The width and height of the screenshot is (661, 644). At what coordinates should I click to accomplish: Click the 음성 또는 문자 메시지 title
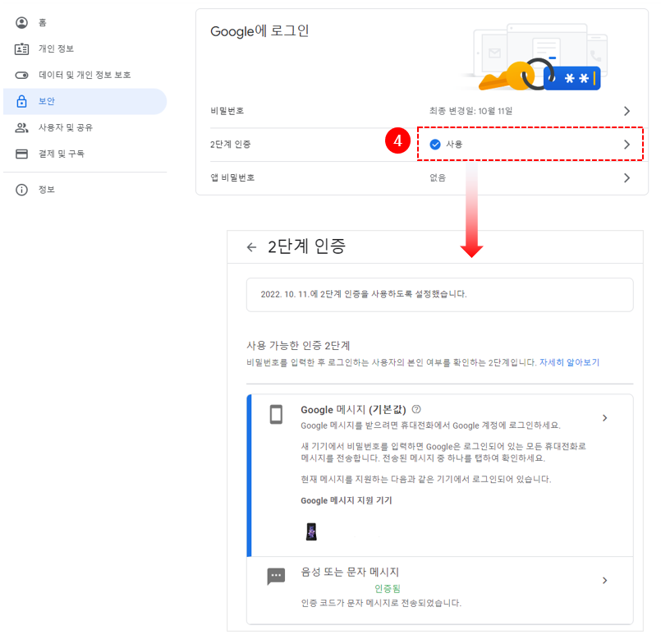(350, 572)
